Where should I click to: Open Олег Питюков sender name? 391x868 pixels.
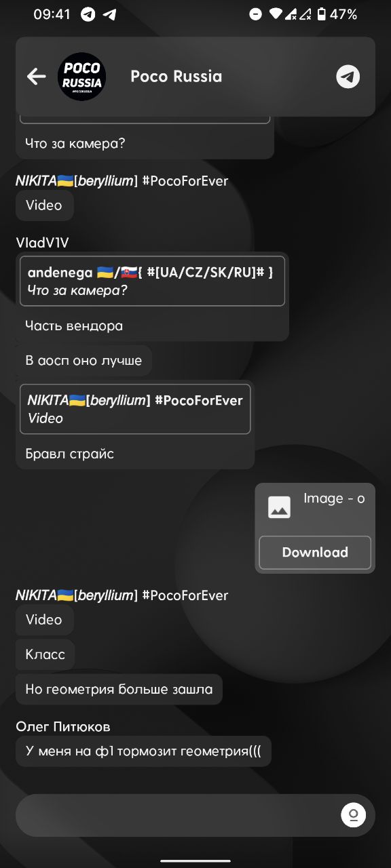click(63, 726)
